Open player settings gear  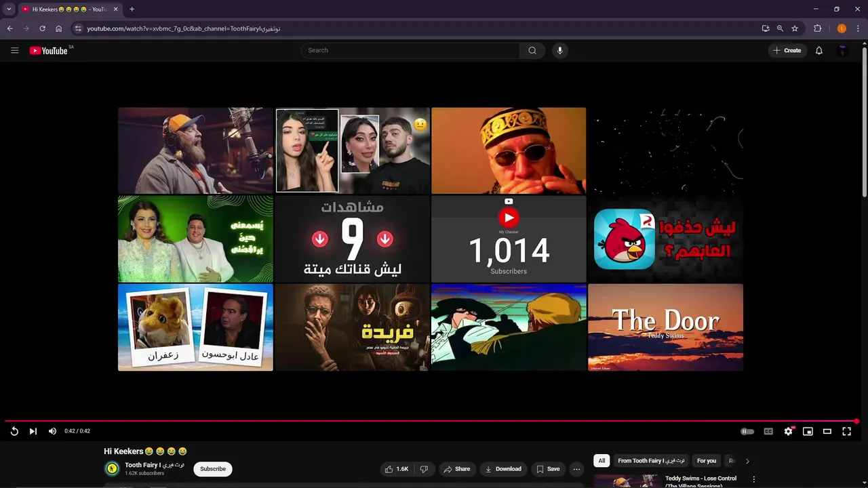[x=788, y=431]
